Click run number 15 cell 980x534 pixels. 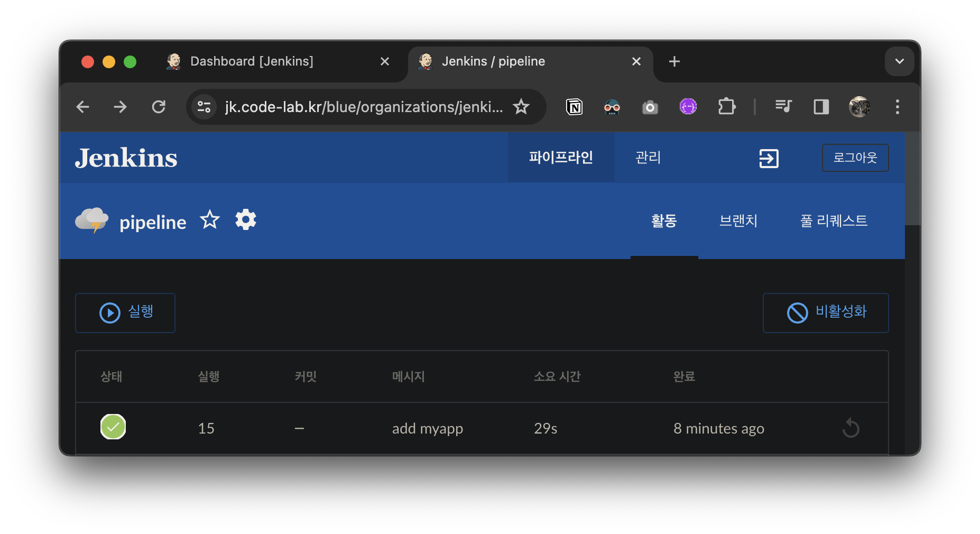pyautogui.click(x=206, y=428)
